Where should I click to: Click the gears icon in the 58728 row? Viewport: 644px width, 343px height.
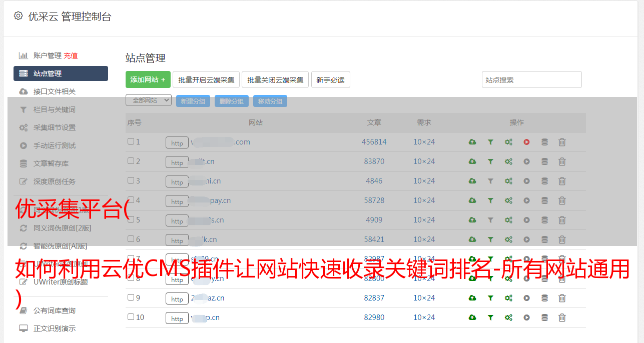click(508, 200)
